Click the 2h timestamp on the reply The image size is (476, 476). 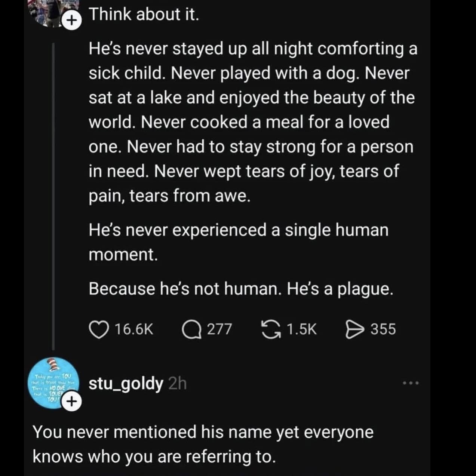pos(177,384)
